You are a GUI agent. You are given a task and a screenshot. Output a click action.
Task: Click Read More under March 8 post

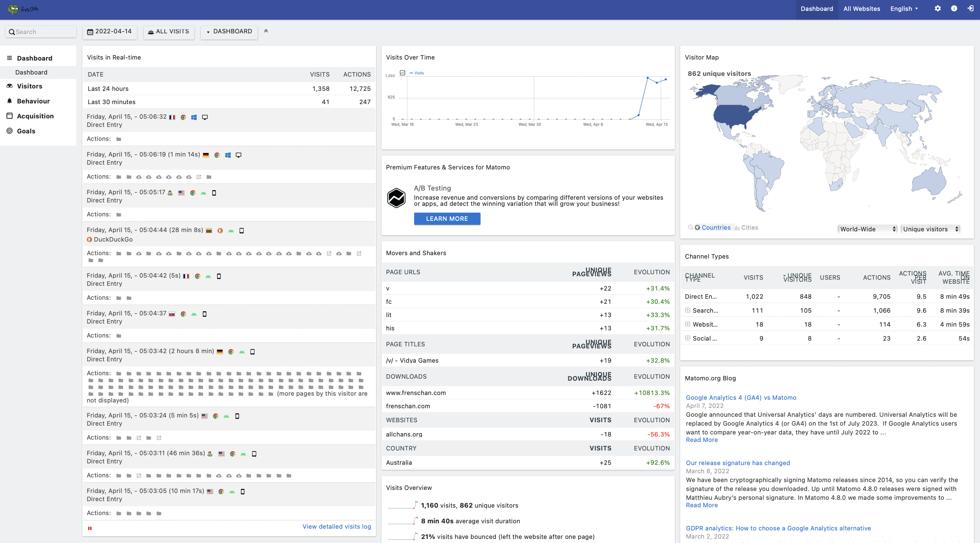[x=702, y=505]
